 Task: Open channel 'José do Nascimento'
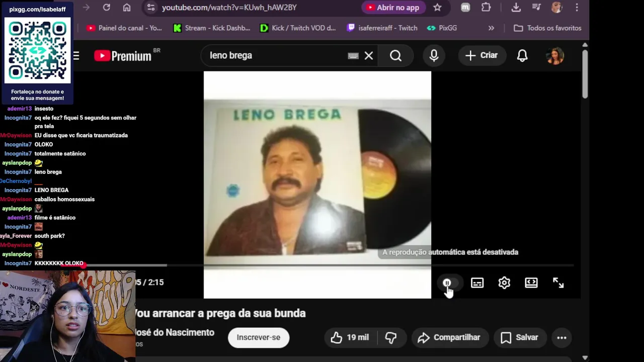pos(174,332)
